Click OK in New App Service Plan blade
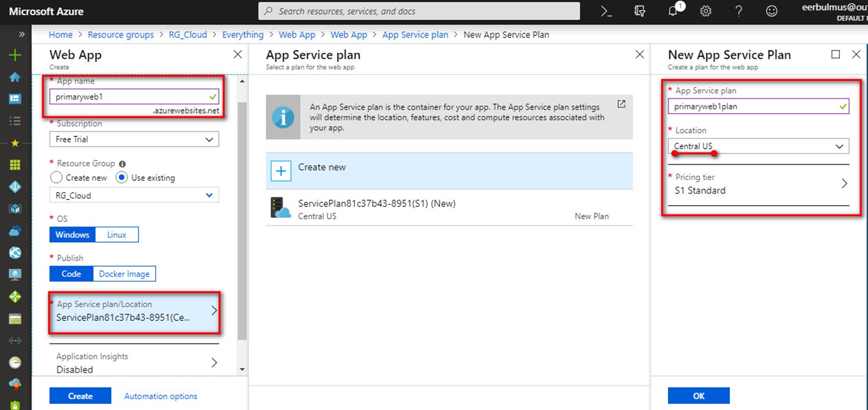 (699, 396)
